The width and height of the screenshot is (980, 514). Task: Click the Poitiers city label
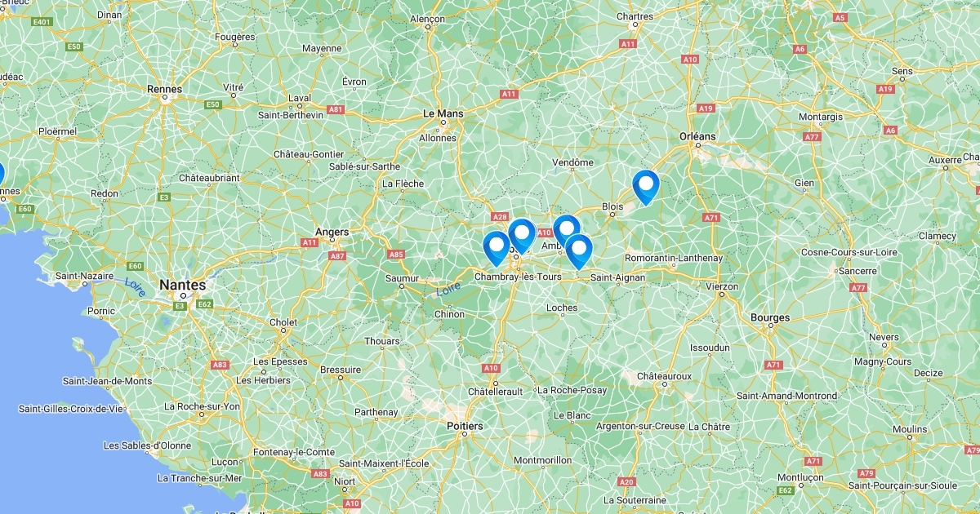[x=465, y=426]
